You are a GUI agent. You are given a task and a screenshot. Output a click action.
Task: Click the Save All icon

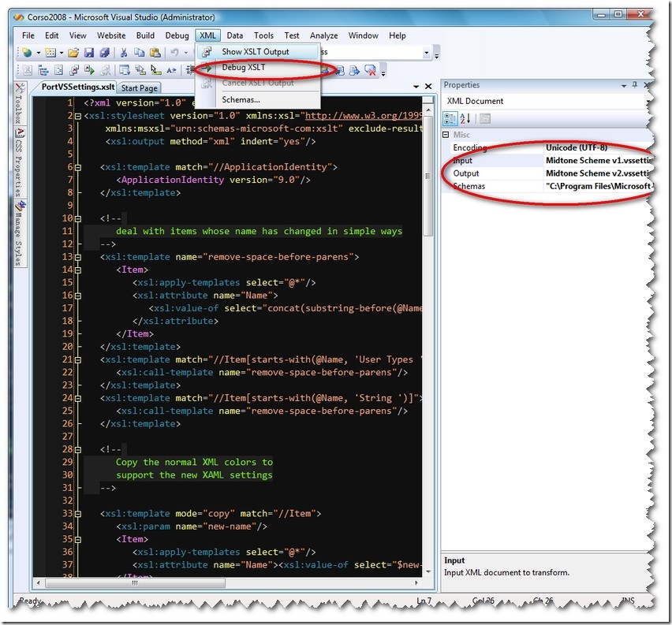coord(104,53)
